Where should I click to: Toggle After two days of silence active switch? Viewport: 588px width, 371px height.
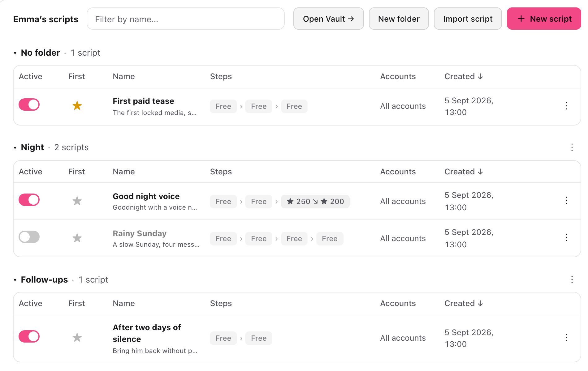point(29,336)
